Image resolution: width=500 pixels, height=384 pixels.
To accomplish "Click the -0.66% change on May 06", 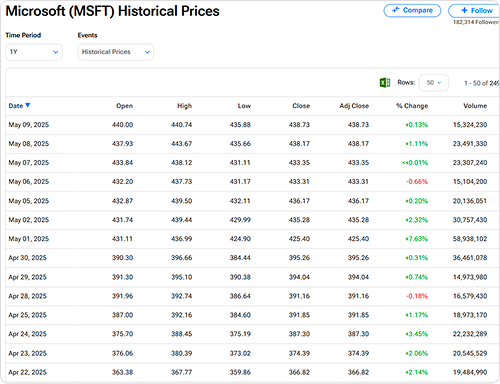I will point(417,182).
